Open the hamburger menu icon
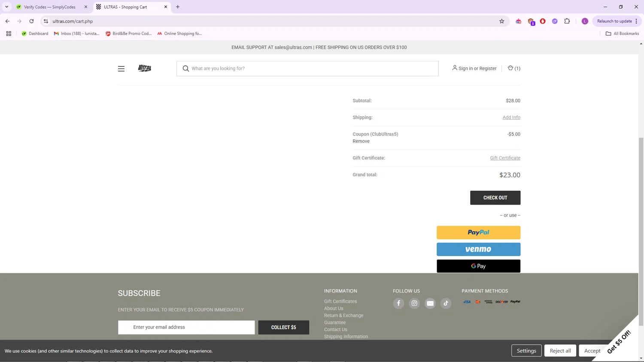 121,69
